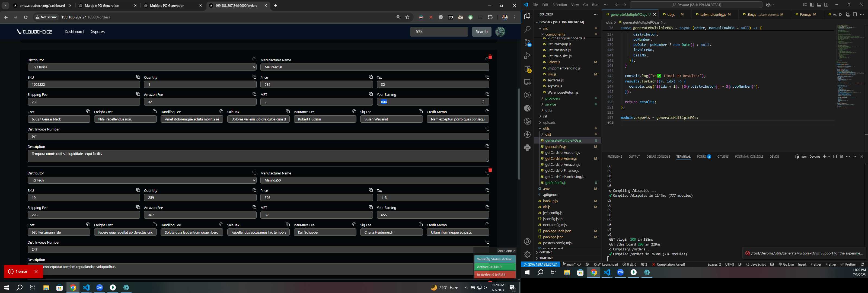Open user avatar in Cloudchoice header
868x293 pixels.
click(500, 32)
